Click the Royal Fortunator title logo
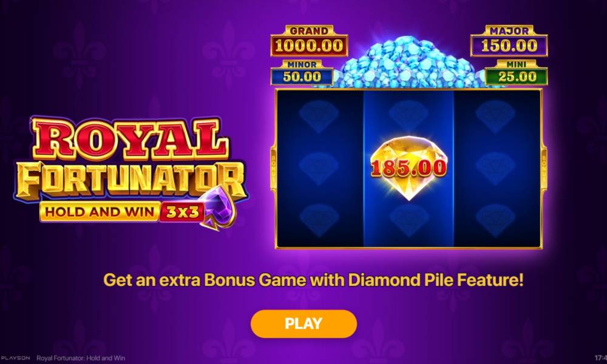This screenshot has width=607, height=364. [130, 172]
